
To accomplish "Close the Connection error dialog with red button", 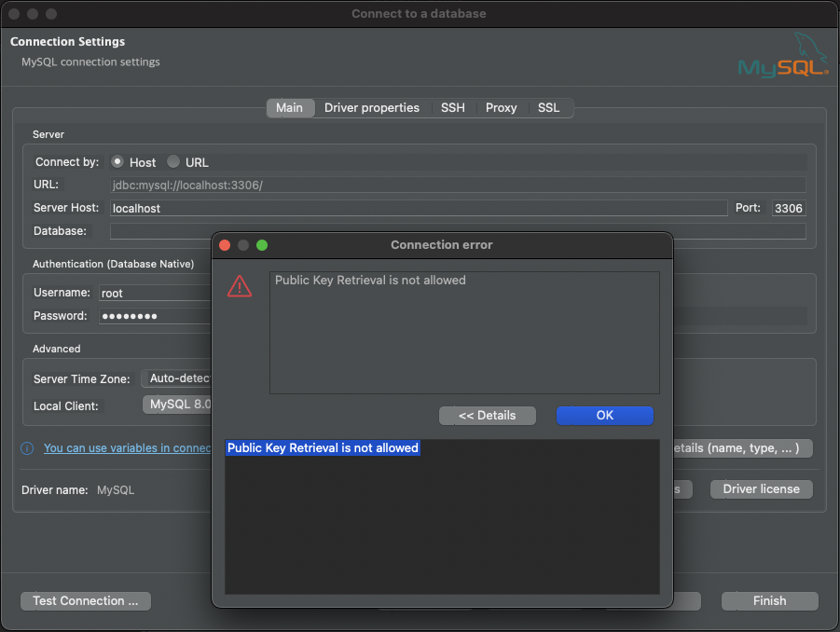I will pos(225,245).
